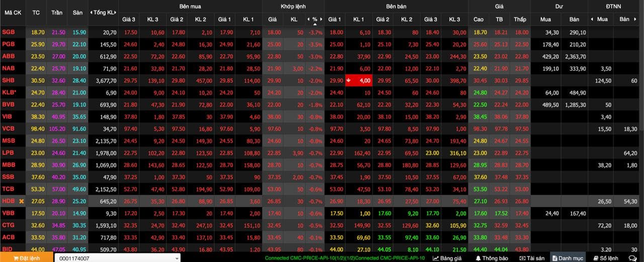Select the ACB stock symbol
This screenshot has height=262, width=644.
pyautogui.click(x=9, y=237)
